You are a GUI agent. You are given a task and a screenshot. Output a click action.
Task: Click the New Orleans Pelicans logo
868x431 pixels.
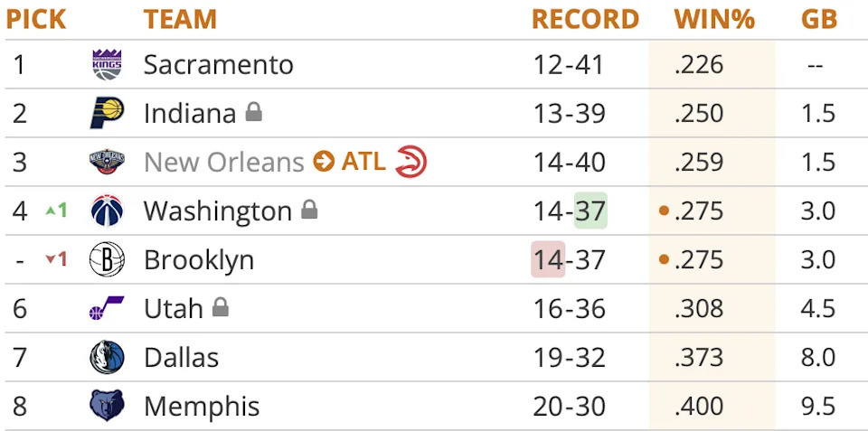click(x=107, y=163)
